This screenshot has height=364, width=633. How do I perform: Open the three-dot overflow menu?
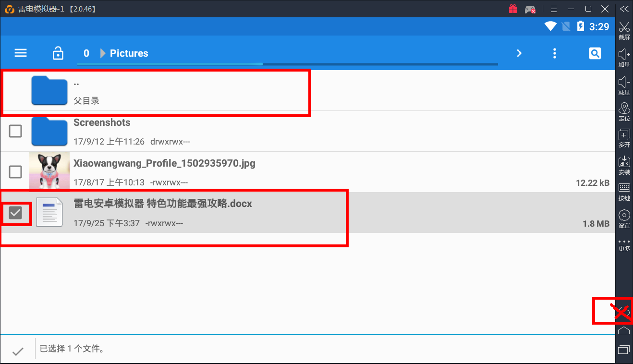point(555,53)
